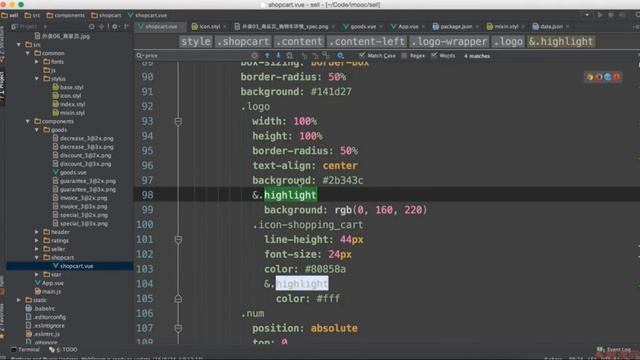Image resolution: width=640 pixels, height=360 pixels.
Task: Toggle the Regex checkbox
Action: (x=404, y=56)
